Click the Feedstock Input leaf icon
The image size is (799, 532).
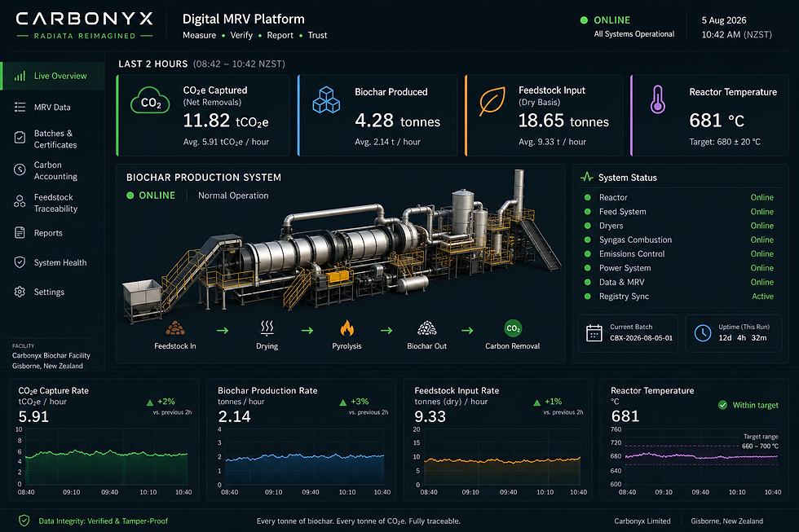tap(492, 101)
